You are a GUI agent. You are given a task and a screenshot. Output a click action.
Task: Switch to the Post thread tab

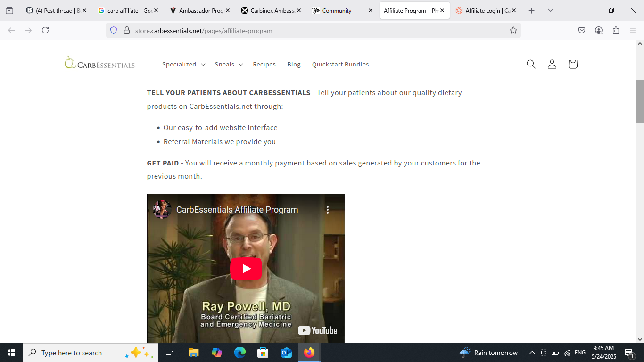56,10
